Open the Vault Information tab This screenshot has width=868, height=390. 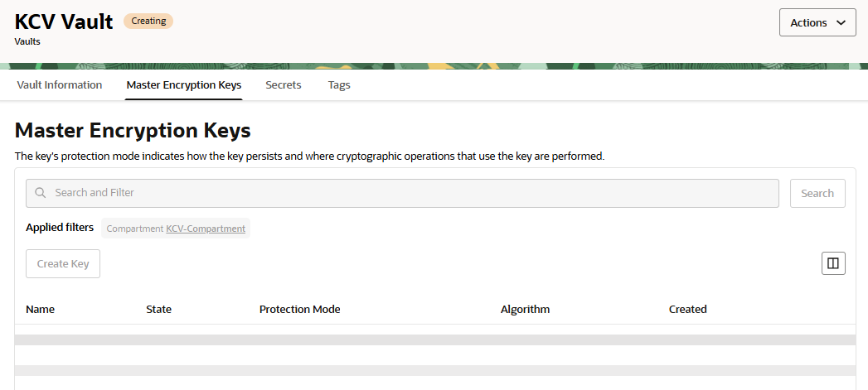60,85
